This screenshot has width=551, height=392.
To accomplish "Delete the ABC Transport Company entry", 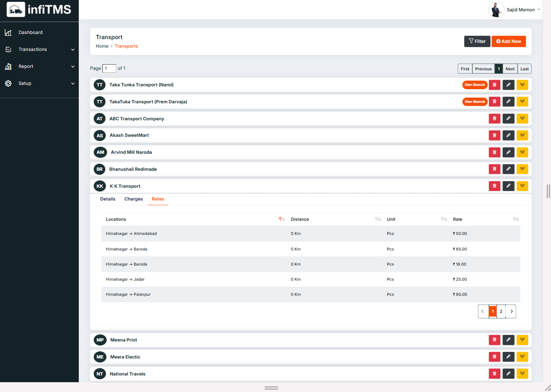I will tap(494, 119).
